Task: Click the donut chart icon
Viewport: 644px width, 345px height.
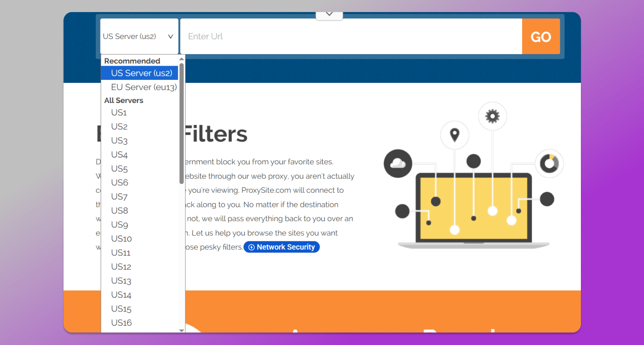Action: coord(549,163)
